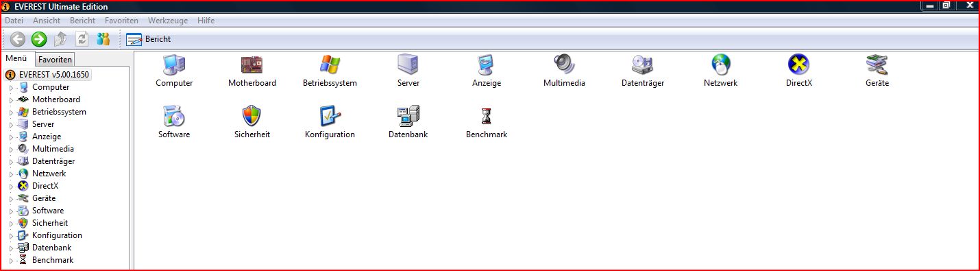Open the Bericht menu in menu bar
Screen dimensions: 980x271
83,21
